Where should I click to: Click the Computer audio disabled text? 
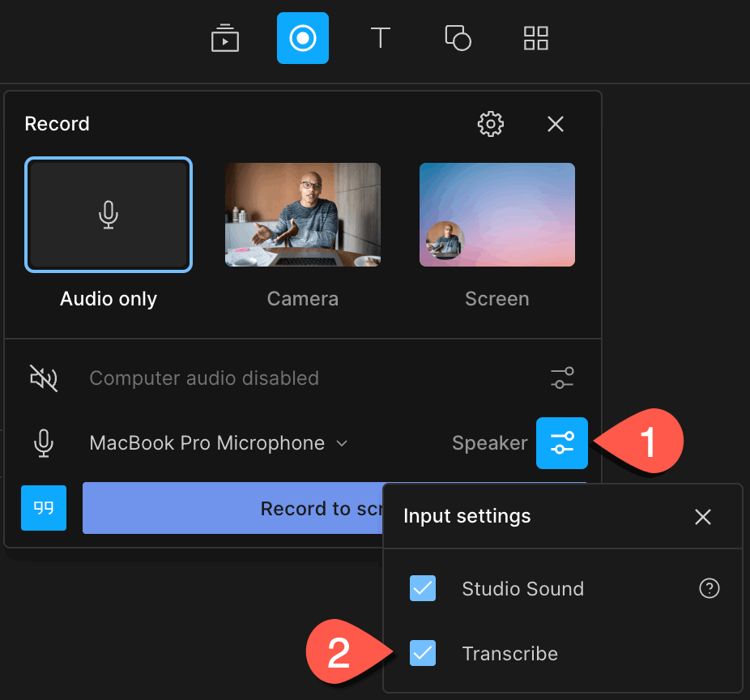coord(204,378)
